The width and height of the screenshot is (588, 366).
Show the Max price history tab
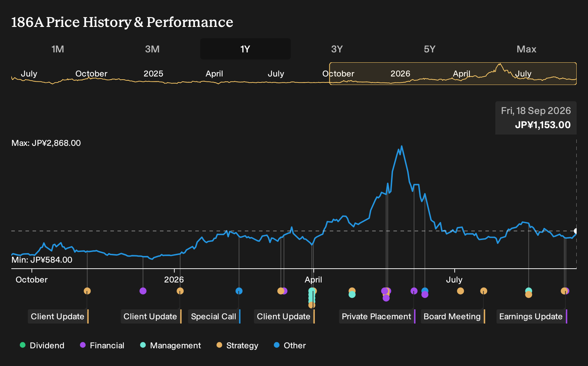526,49
